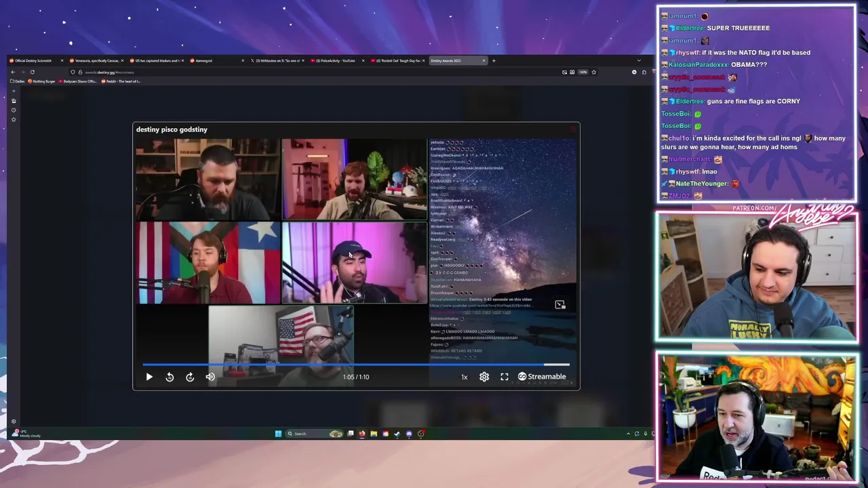Viewport: 868px width, 488px height.
Task: Go forward in the browser
Action: click(22, 72)
